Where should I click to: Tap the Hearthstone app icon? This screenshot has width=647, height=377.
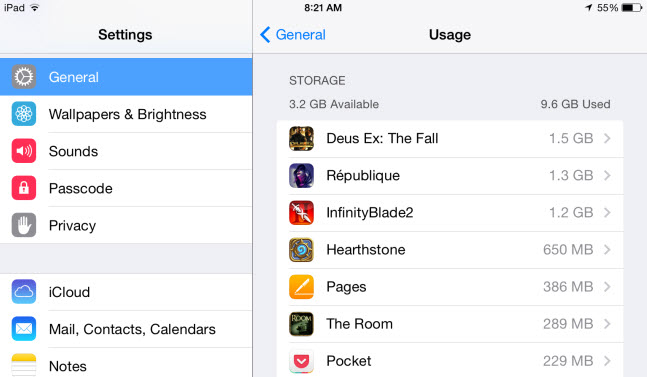point(301,250)
